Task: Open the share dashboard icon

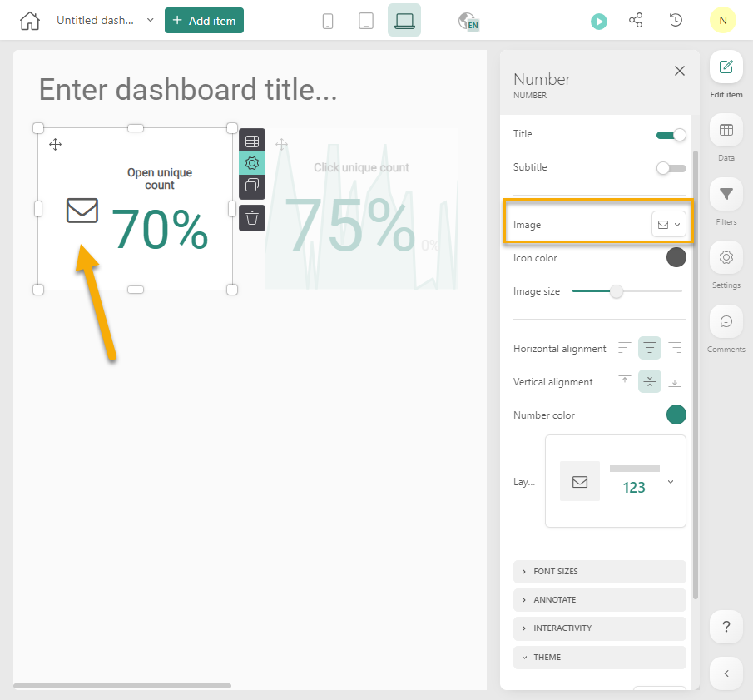Action: point(636,21)
